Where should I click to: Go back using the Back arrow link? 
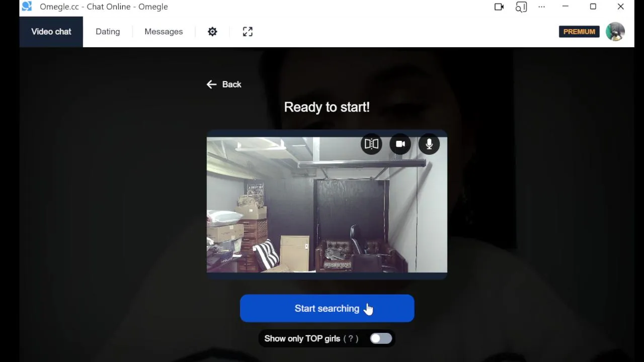pos(224,84)
